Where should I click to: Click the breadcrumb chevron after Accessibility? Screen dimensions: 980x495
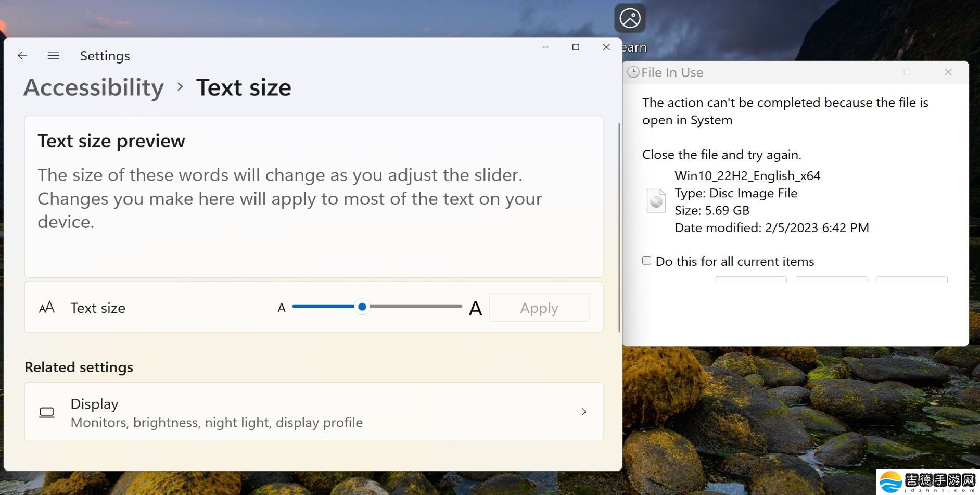tap(180, 87)
